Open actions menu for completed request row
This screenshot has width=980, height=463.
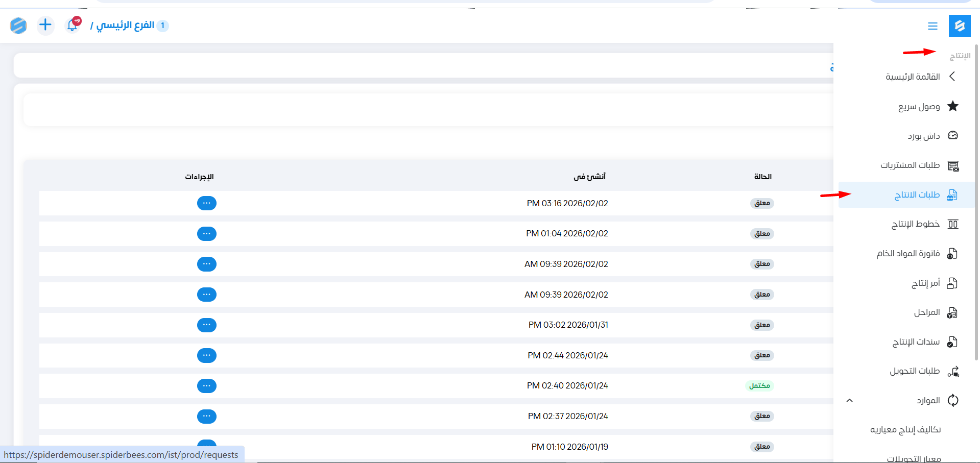[207, 386]
